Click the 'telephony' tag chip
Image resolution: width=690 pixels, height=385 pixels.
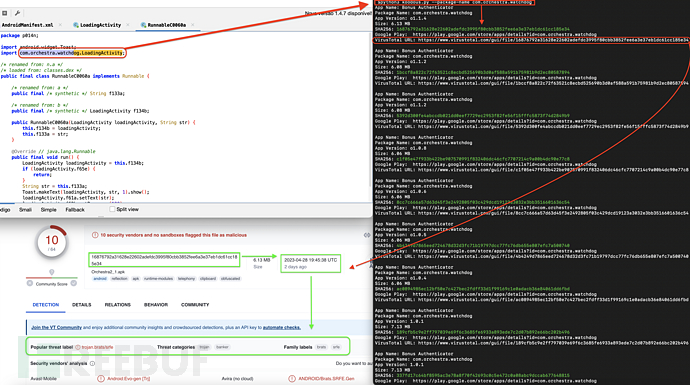pyautogui.click(x=186, y=279)
